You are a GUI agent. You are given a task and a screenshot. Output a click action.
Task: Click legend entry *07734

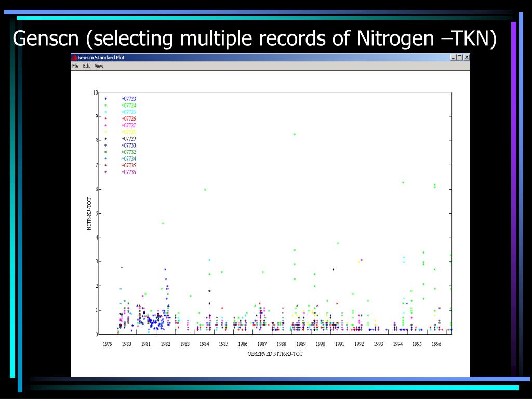[x=129, y=159]
